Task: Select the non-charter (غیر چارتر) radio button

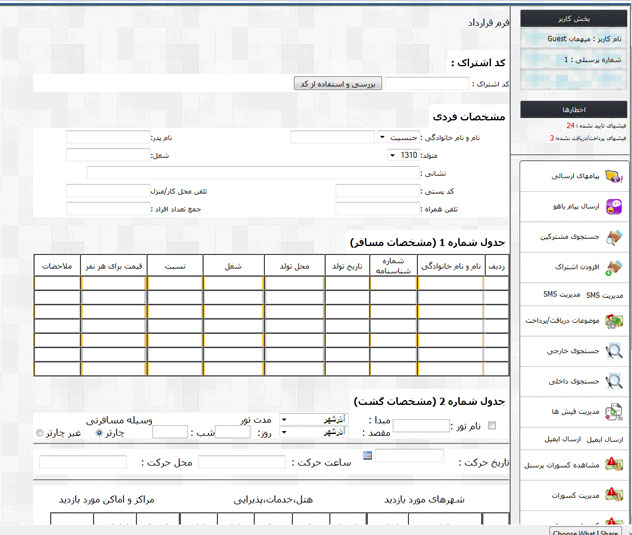Action: (40, 433)
